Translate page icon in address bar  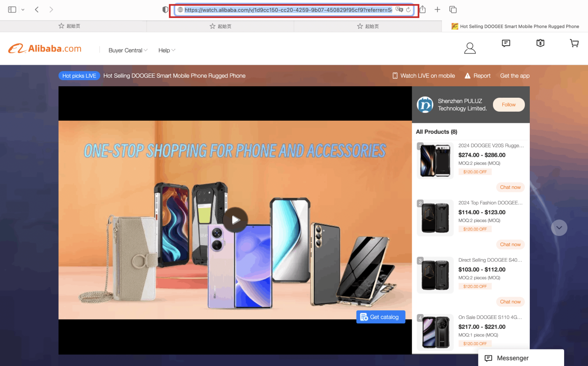[399, 10]
